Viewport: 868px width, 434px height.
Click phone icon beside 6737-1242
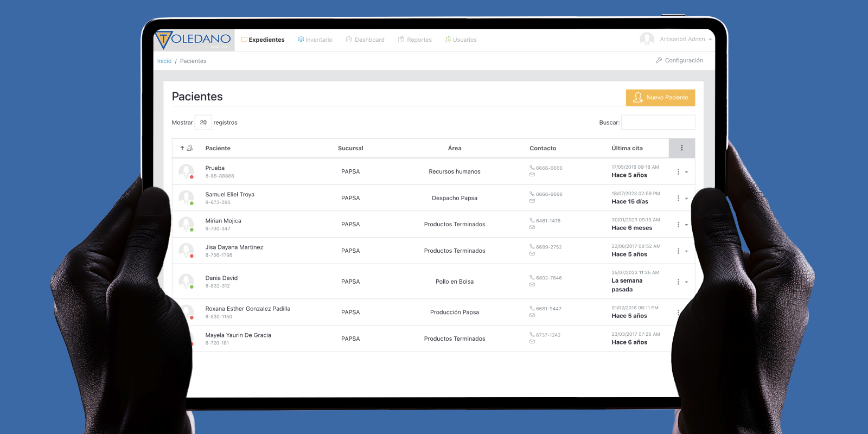(x=532, y=335)
